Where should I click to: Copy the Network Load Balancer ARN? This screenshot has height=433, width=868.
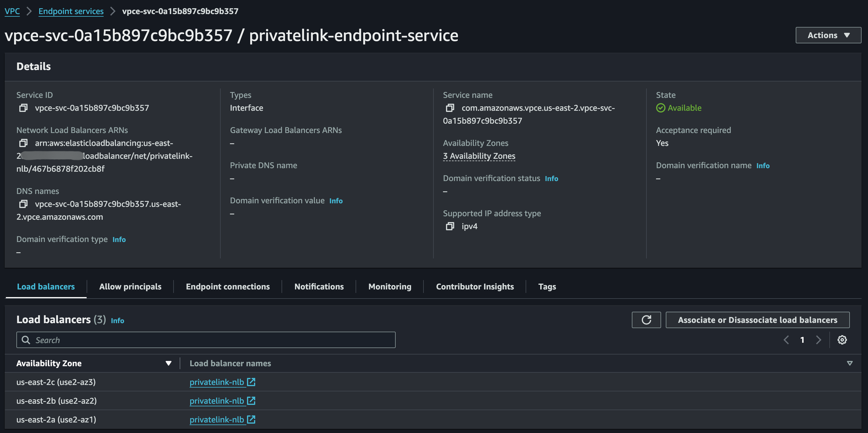point(23,143)
